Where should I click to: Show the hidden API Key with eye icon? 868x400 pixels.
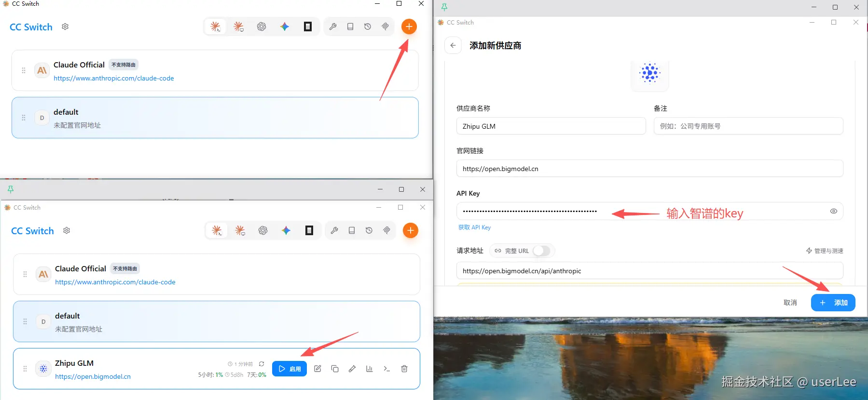coord(833,211)
